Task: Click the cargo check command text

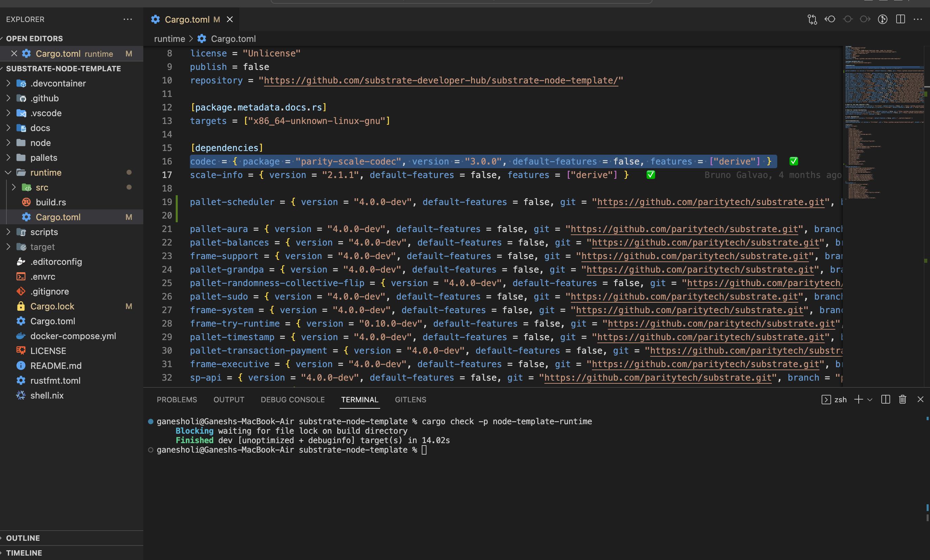Action: coord(507,422)
